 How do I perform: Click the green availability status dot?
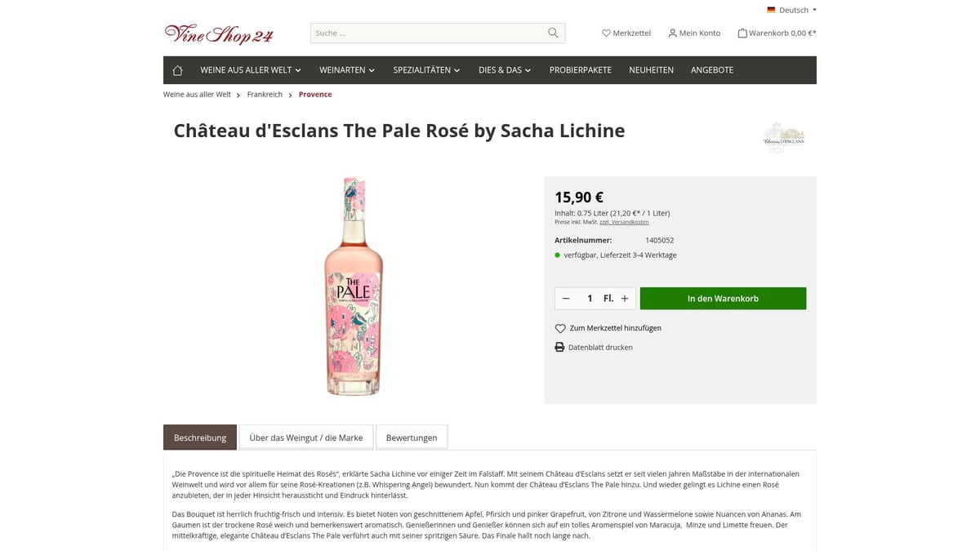click(557, 255)
